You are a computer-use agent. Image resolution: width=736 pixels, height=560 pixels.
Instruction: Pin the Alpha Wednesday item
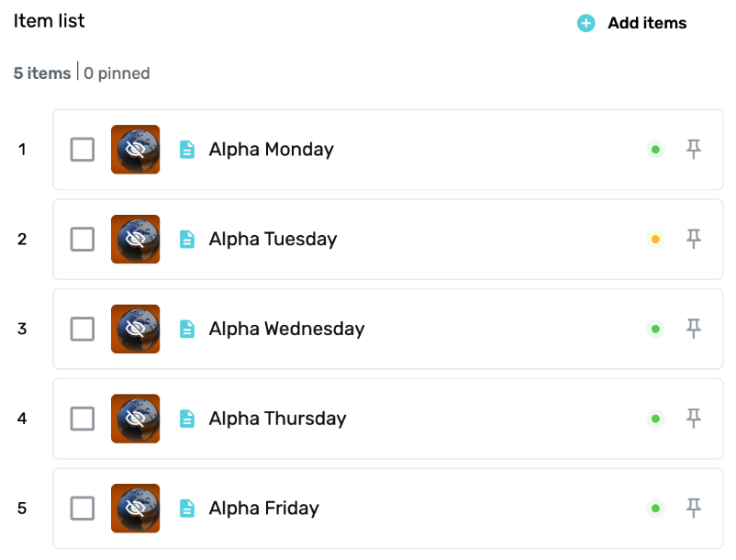(x=693, y=329)
